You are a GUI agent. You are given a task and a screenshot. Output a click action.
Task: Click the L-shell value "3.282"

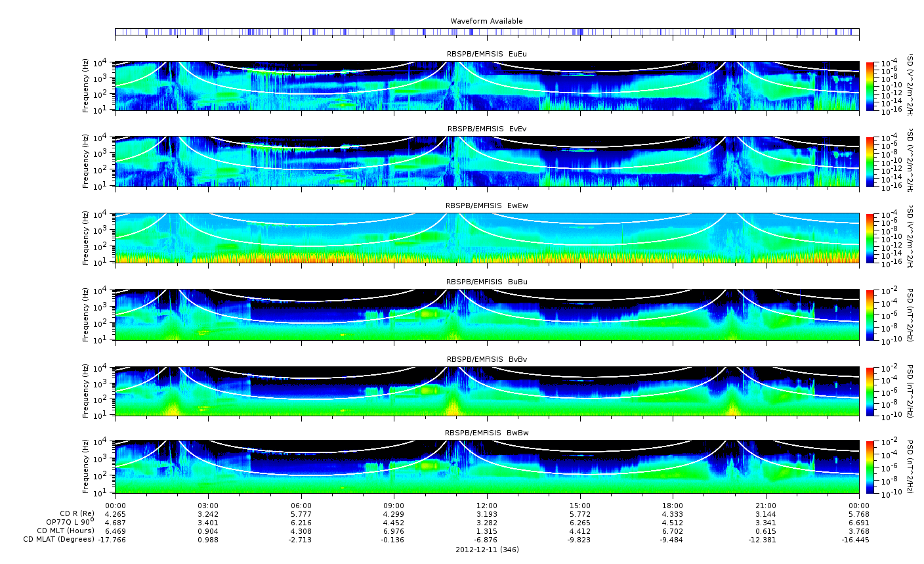click(487, 523)
